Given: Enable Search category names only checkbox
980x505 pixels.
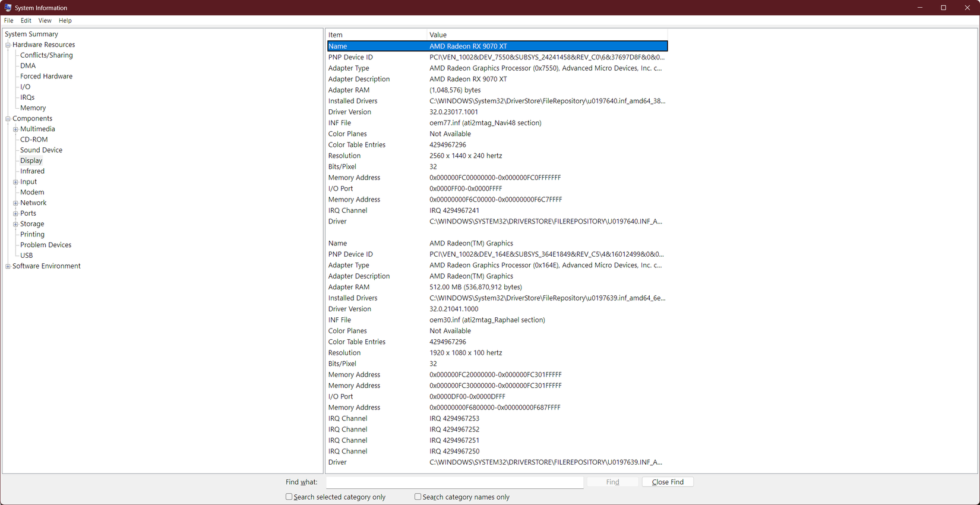Looking at the screenshot, I should tap(418, 497).
